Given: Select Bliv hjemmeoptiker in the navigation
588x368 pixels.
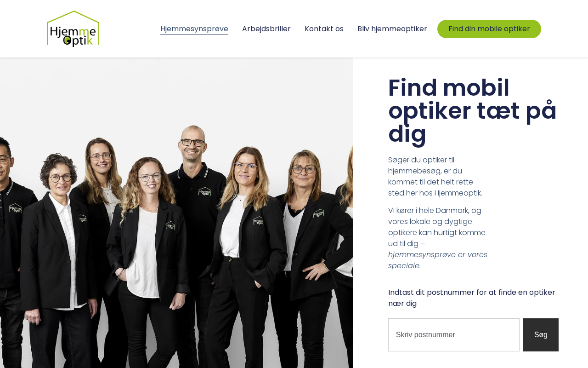Looking at the screenshot, I should click(x=392, y=29).
